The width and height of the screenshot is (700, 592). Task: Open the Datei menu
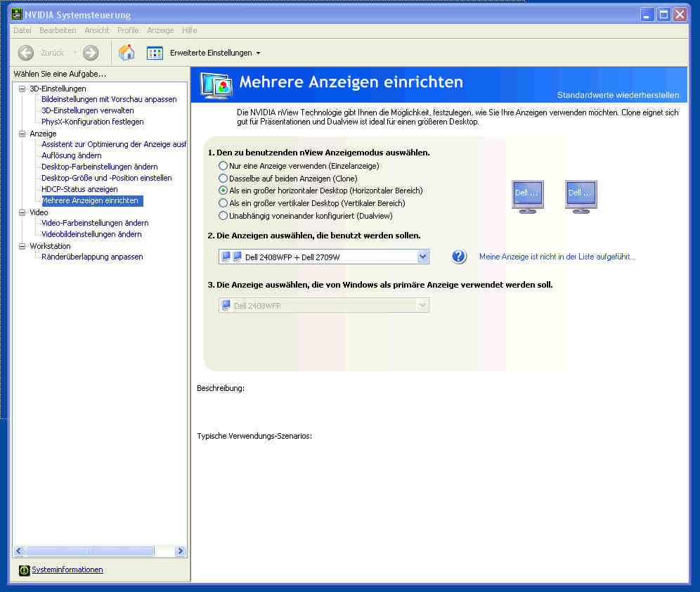coord(22,30)
